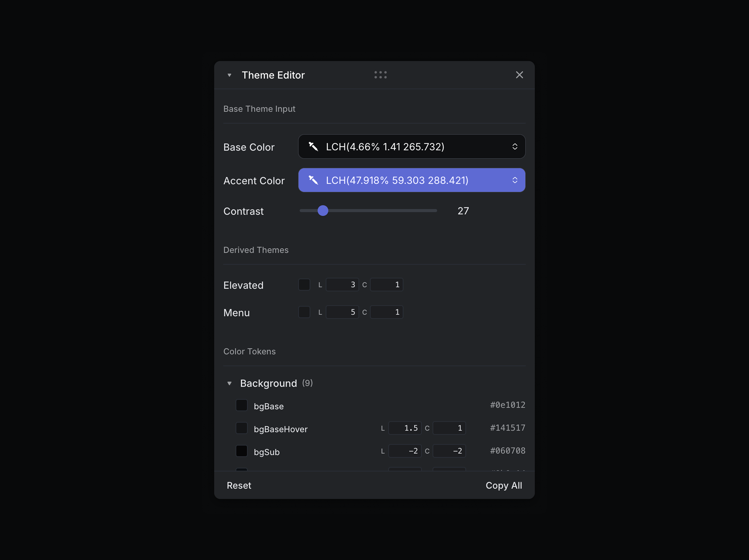This screenshot has width=749, height=560.
Task: Collapse the Theme Editor header triangle
Action: pos(229,75)
